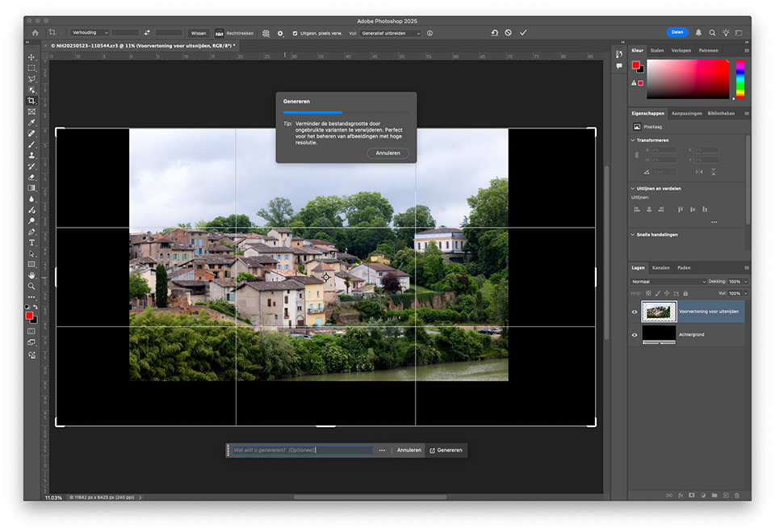
Task: Open notifications bell
Action: (698, 32)
